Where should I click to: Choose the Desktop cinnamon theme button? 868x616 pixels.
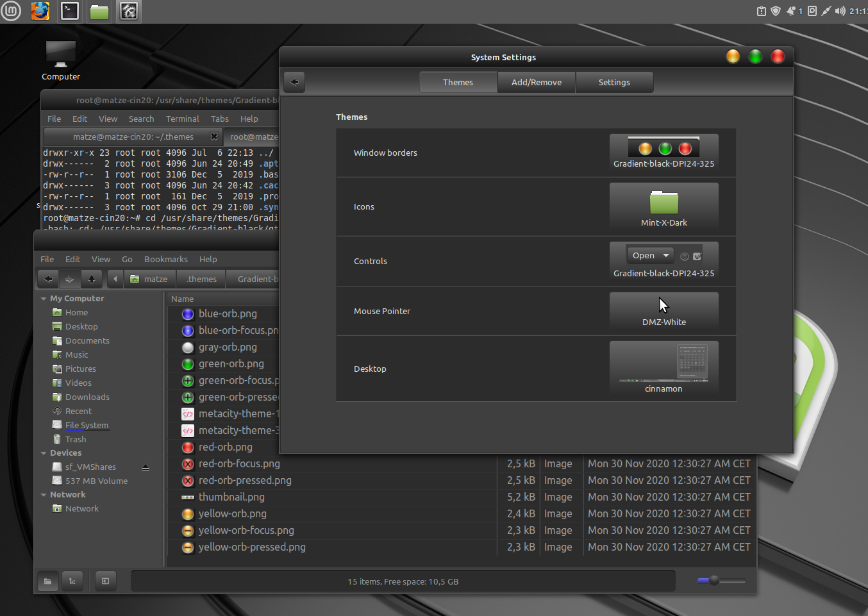coord(664,369)
